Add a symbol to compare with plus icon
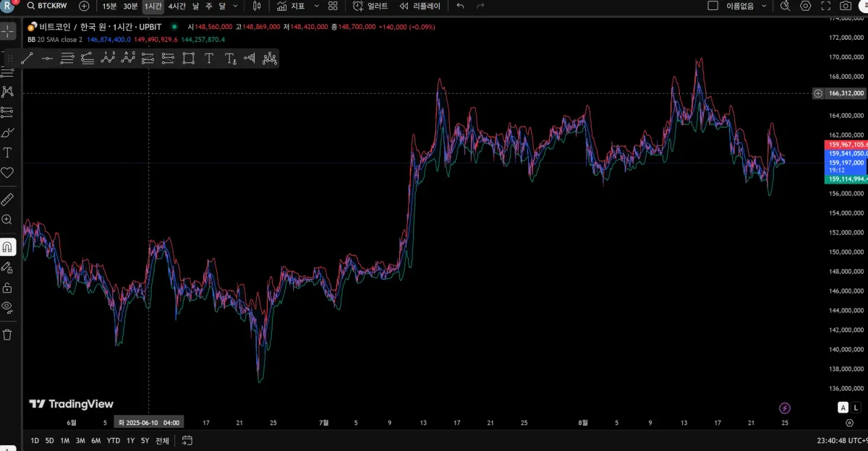 tap(84, 6)
